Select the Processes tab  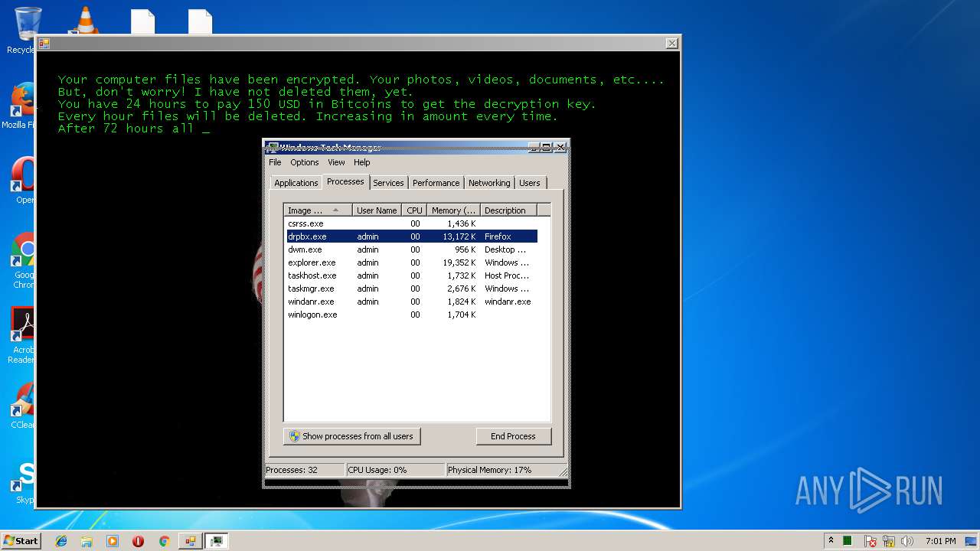tap(345, 181)
